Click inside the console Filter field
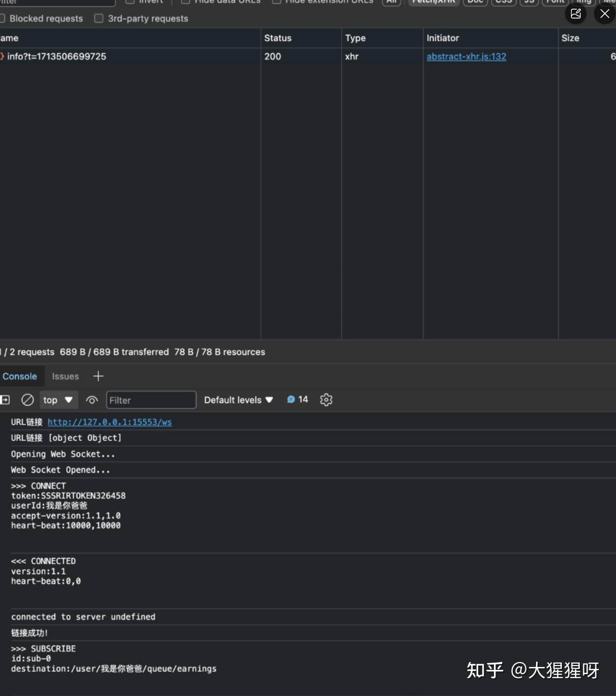 (151, 400)
